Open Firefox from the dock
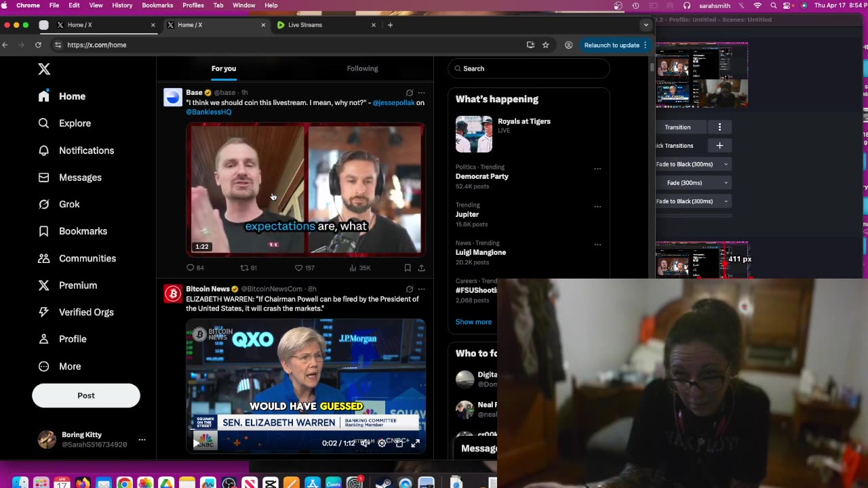This screenshot has width=868, height=488. pyautogui.click(x=83, y=483)
